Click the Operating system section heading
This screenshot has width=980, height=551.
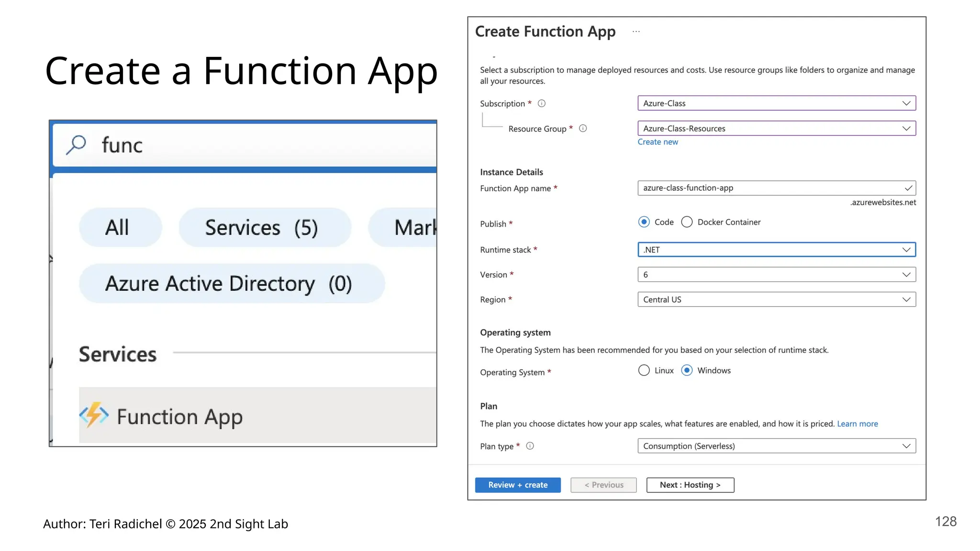tap(515, 332)
